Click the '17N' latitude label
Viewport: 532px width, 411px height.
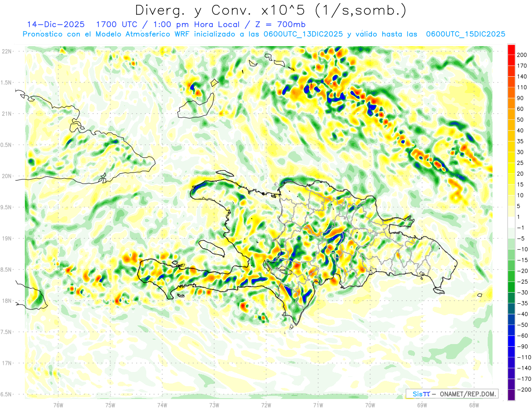[6, 363]
